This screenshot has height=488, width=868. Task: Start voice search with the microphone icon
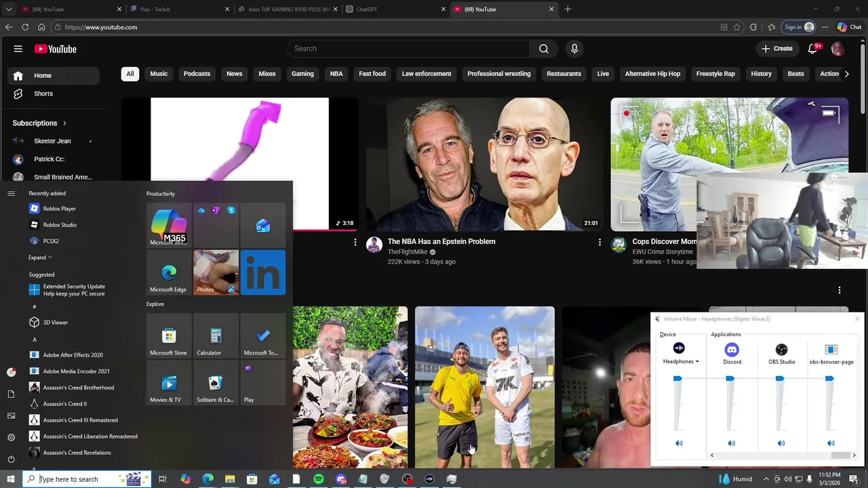pyautogui.click(x=574, y=49)
